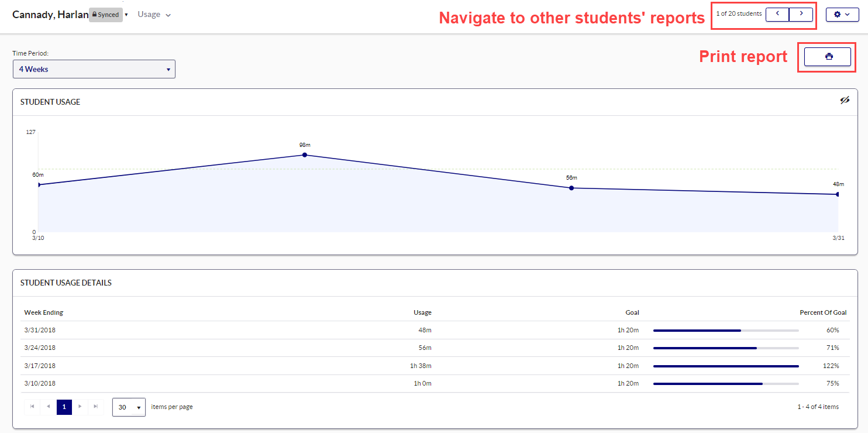The height and width of the screenshot is (433, 868).
Task: Go to next page of usage details
Action: coord(80,407)
